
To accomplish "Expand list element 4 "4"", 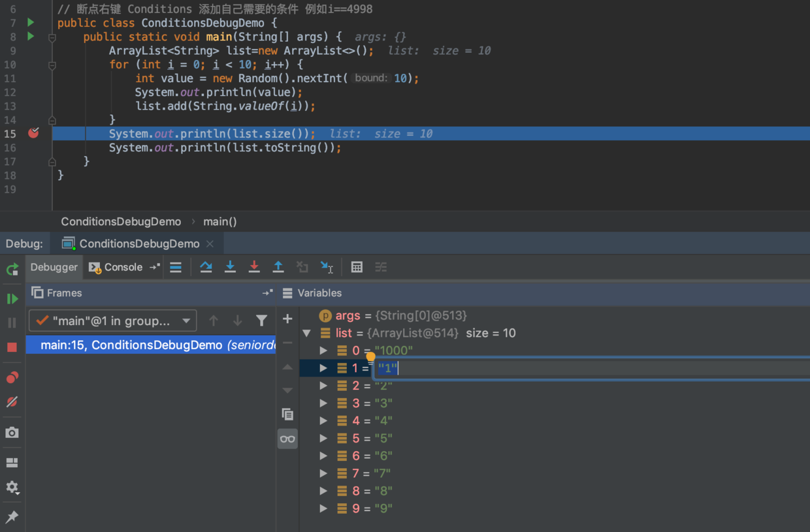I will pos(323,421).
